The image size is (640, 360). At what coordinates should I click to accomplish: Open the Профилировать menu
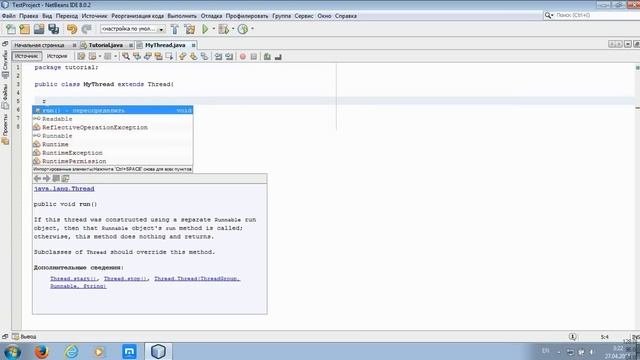[247, 16]
